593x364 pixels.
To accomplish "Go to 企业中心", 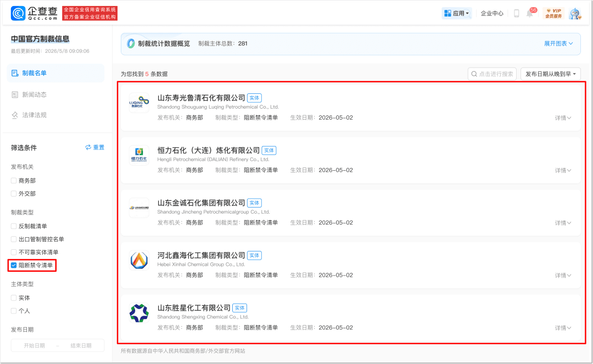I will click(492, 13).
